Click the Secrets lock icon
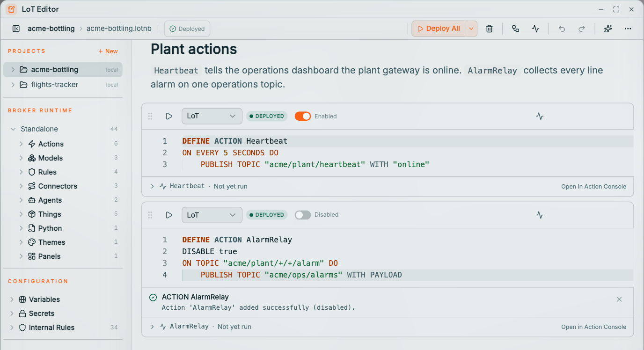Screen dimensions: 644x350 (22, 314)
